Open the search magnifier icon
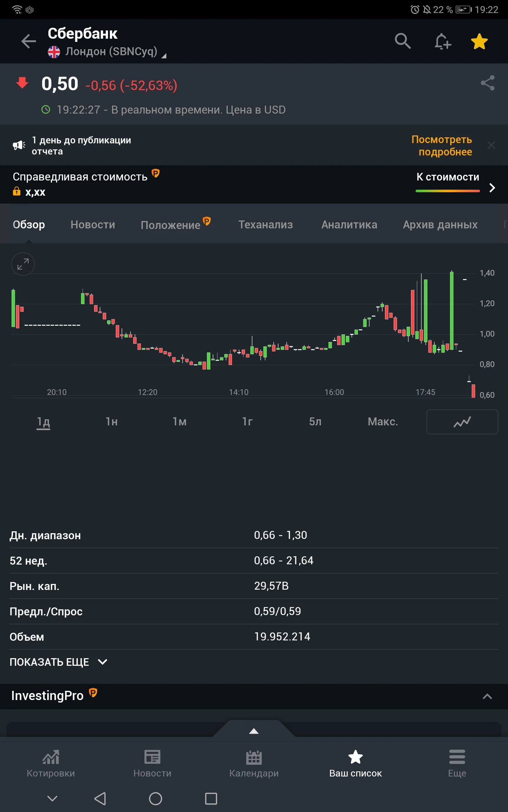Viewport: 508px width, 812px height. [x=403, y=41]
